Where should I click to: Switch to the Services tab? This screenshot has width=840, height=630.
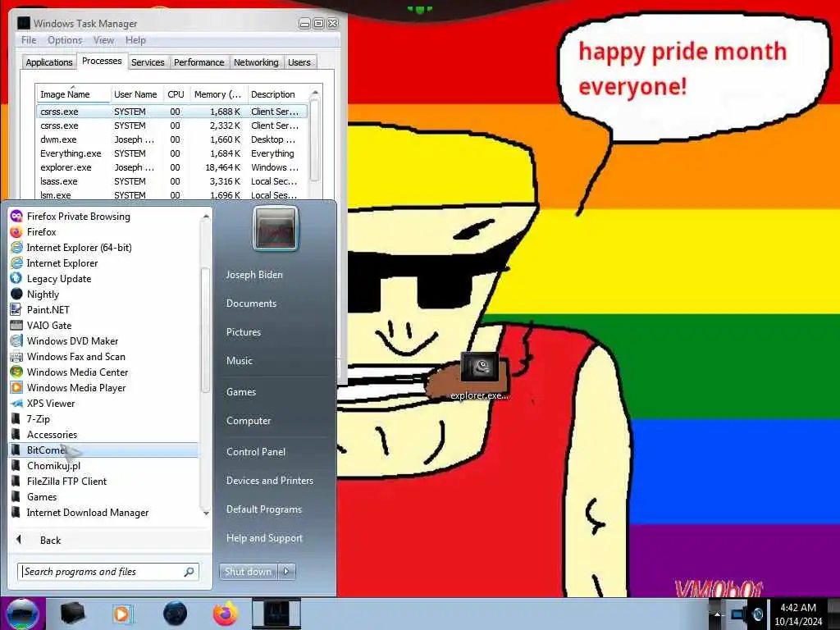click(148, 62)
